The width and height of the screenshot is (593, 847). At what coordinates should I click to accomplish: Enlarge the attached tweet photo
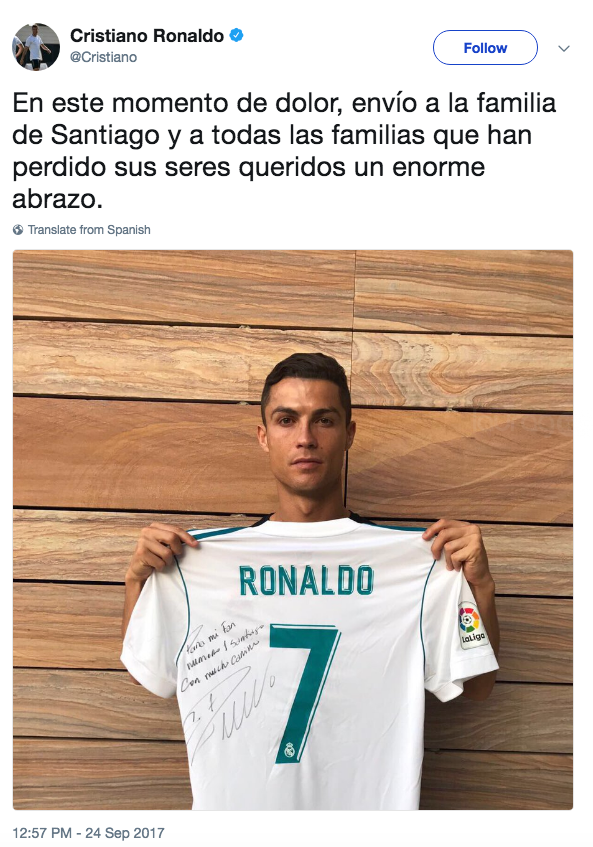point(293,529)
